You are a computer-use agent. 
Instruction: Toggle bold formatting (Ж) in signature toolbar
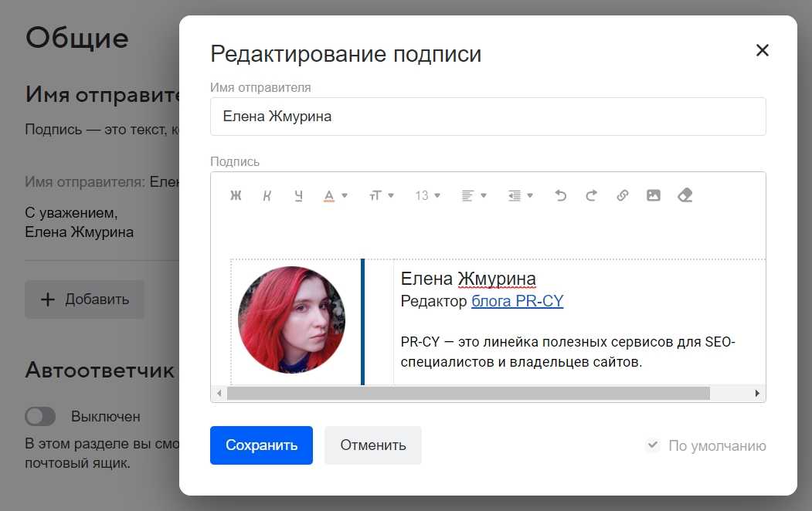click(236, 196)
